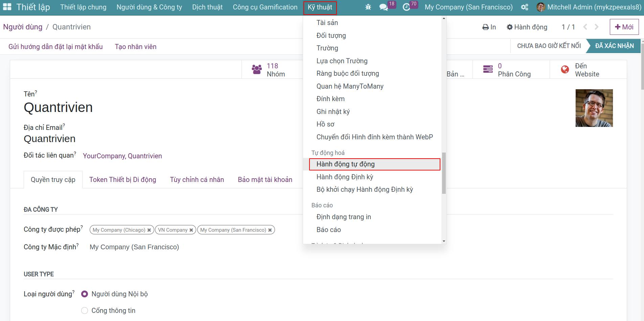Set status Chưa bao giờ kết nối
The height and width of the screenshot is (321, 644).
(549, 46)
